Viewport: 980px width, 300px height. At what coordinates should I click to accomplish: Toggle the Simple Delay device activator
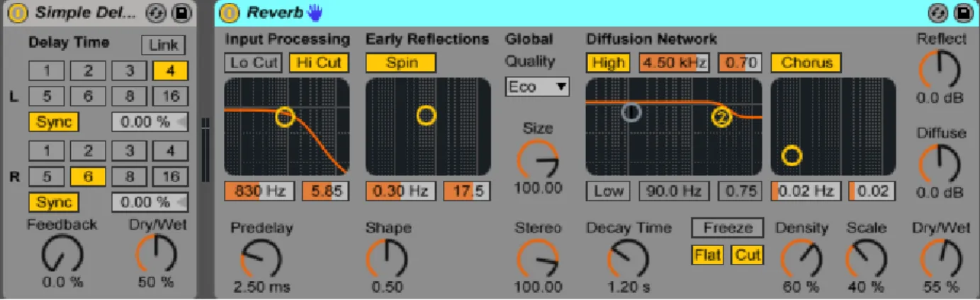[18, 13]
